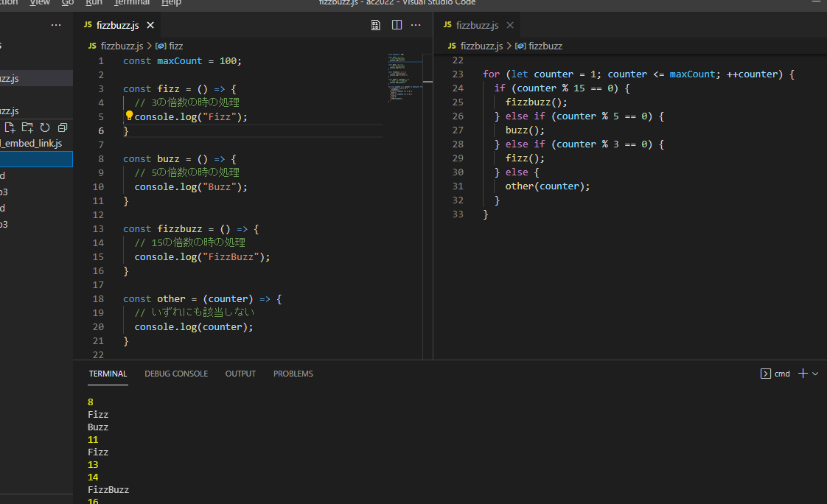
Task: Open the fizzbuzz symbol breadcrumb in right editor
Action: point(539,46)
